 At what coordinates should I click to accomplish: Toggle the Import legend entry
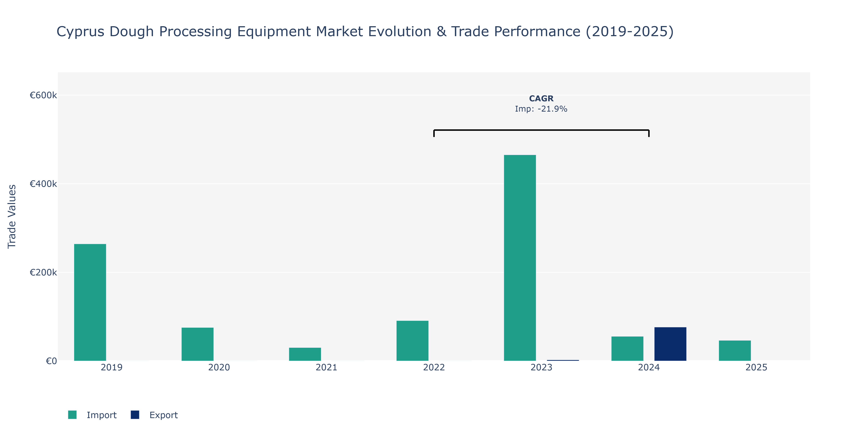tap(92, 415)
